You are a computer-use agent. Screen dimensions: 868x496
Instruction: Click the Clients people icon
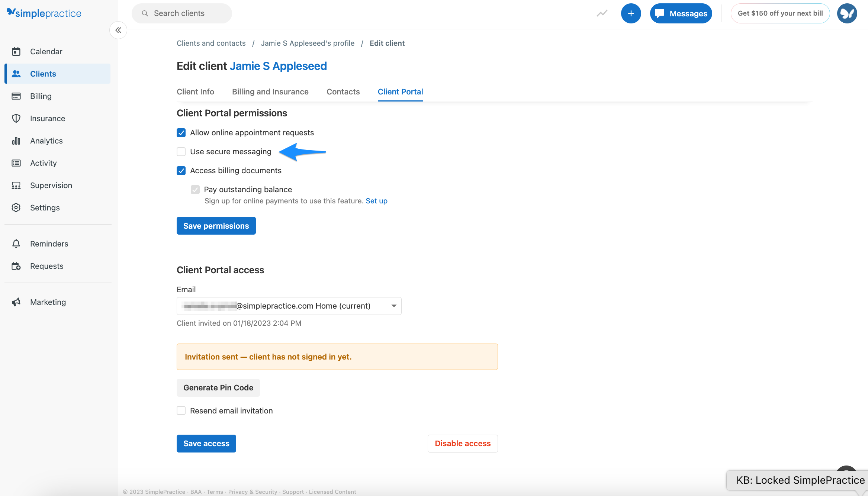coord(16,74)
